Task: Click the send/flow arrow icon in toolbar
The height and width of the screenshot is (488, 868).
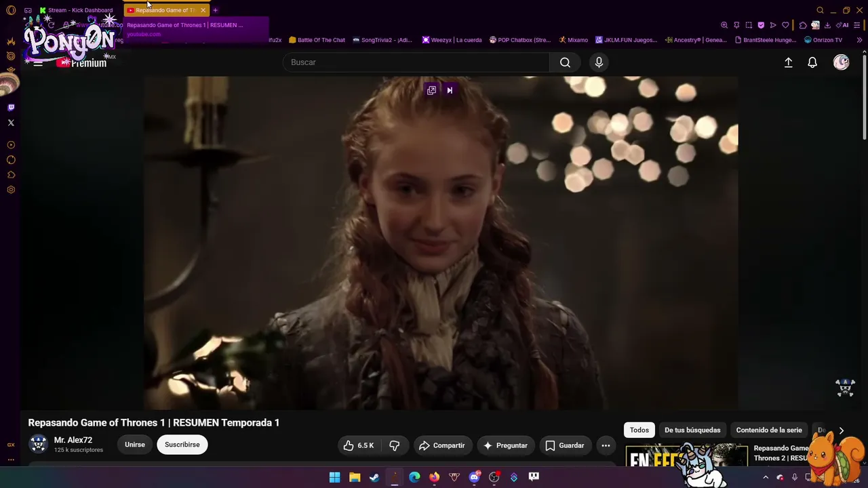Action: (773, 25)
